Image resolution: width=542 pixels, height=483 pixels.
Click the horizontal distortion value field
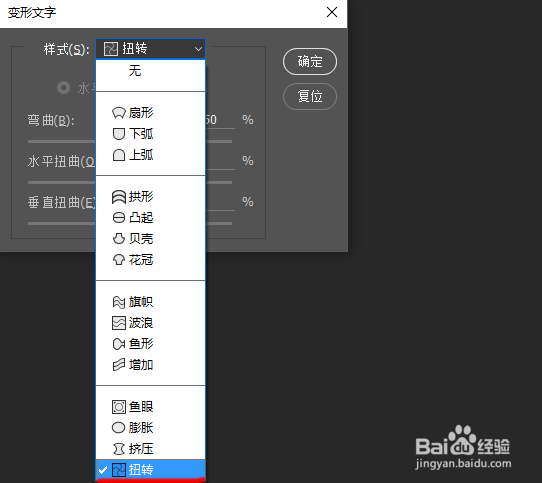pos(220,161)
